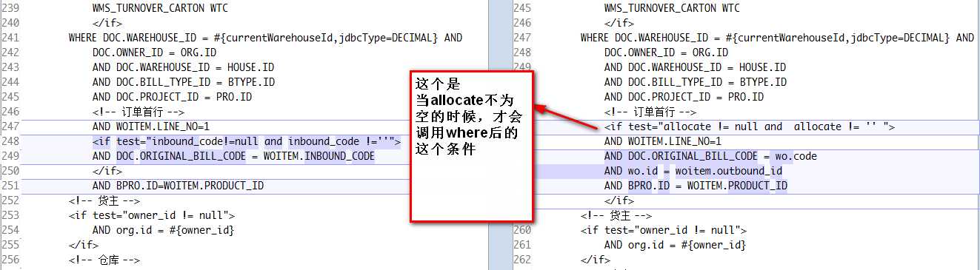Select "DOC.OWNER_ID = ORG.ID" in left pane
Screen dimensions: 980x270
154,53
